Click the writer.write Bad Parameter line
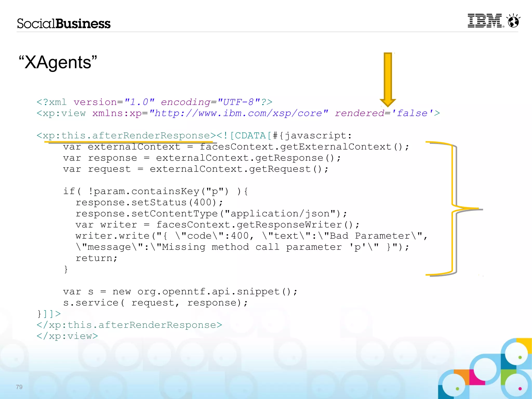The height and width of the screenshot is (399, 532). 251,236
